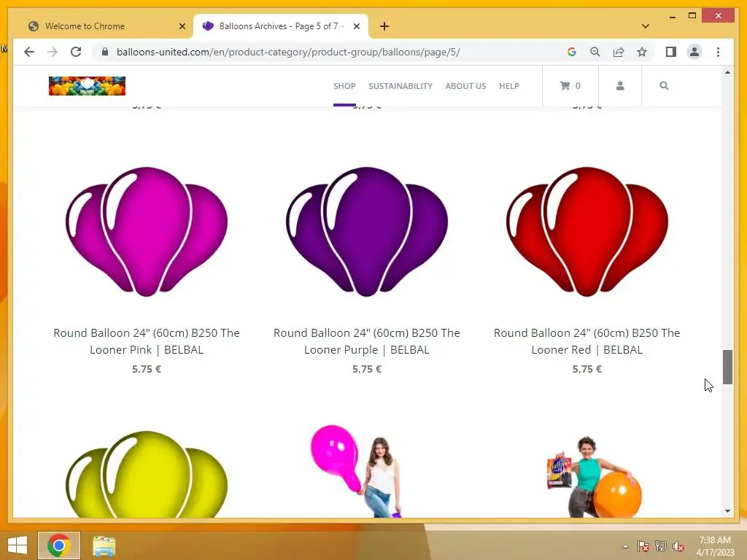Image resolution: width=747 pixels, height=560 pixels.
Task: Open the ABOUT US menu item
Action: coord(465,86)
